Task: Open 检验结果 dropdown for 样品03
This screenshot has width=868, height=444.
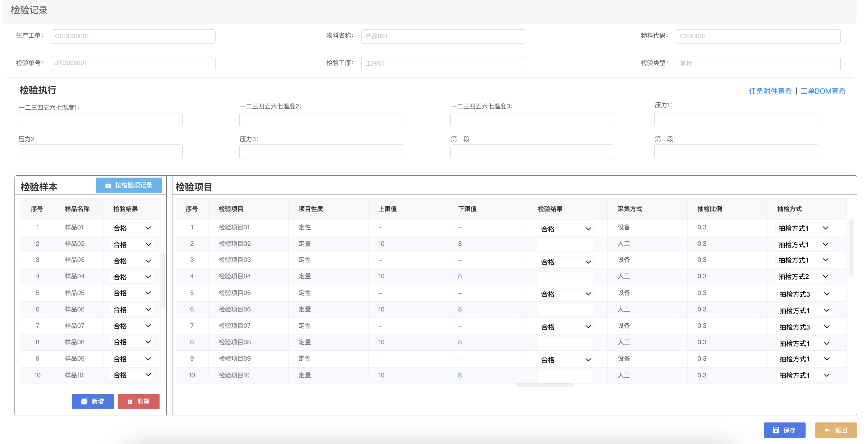Action: (132, 261)
